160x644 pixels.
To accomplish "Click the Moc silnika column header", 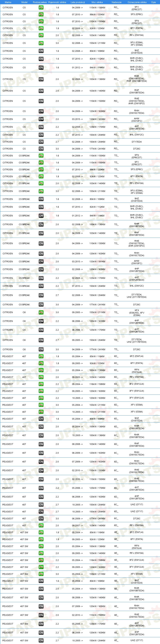I will coord(97,2).
